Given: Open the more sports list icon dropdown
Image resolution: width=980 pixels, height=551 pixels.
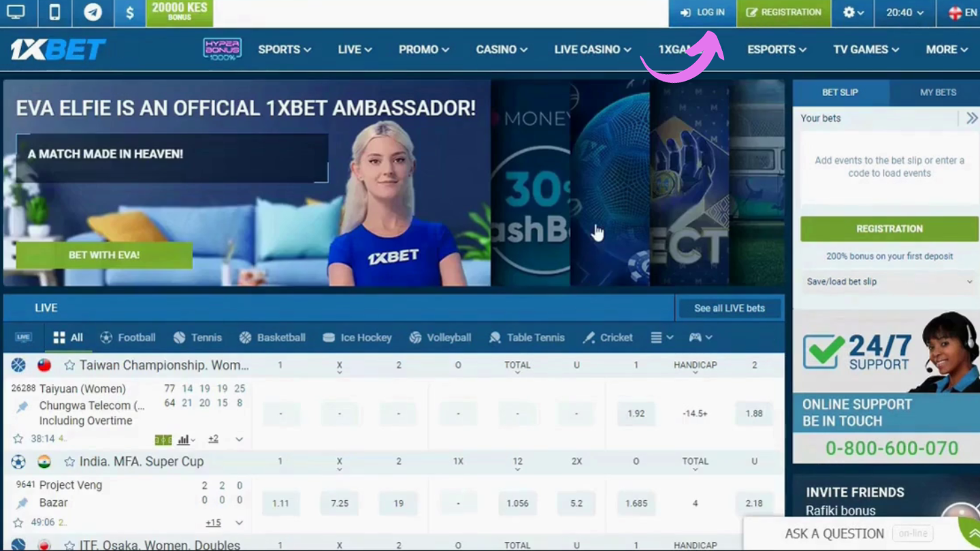Looking at the screenshot, I should click(x=661, y=337).
